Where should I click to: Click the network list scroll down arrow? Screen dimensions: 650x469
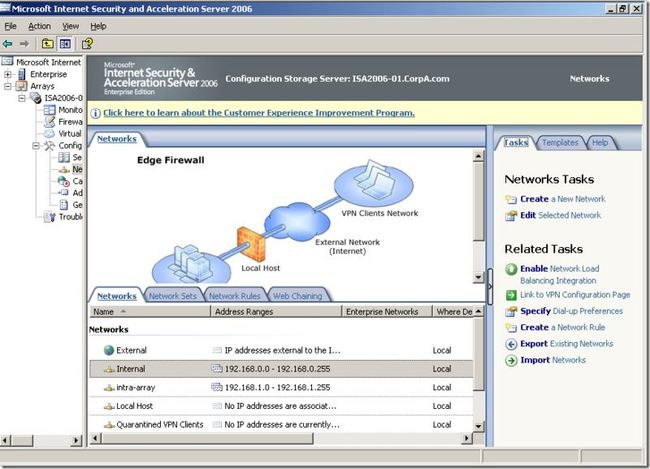point(478,426)
